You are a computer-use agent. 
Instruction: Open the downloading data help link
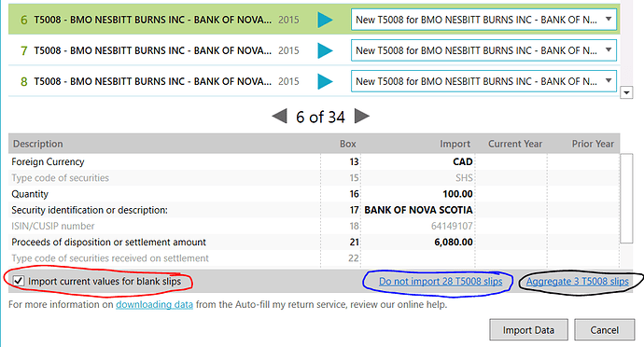click(154, 305)
